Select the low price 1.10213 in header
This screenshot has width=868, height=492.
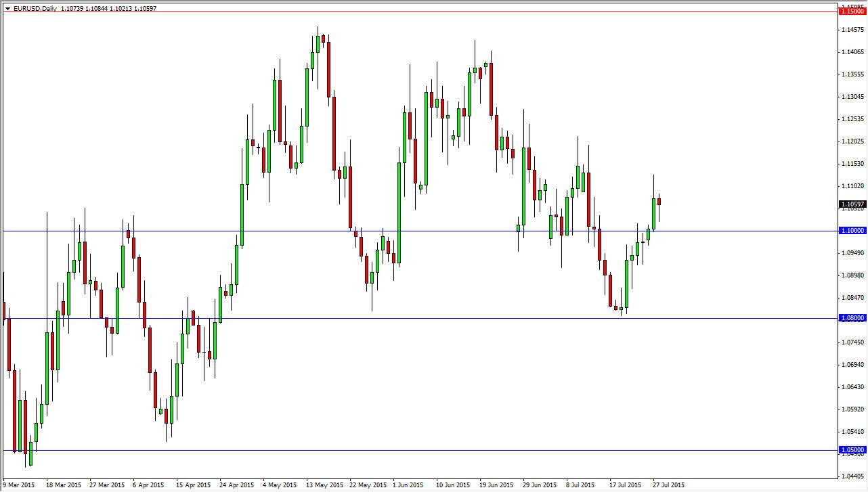121,9
